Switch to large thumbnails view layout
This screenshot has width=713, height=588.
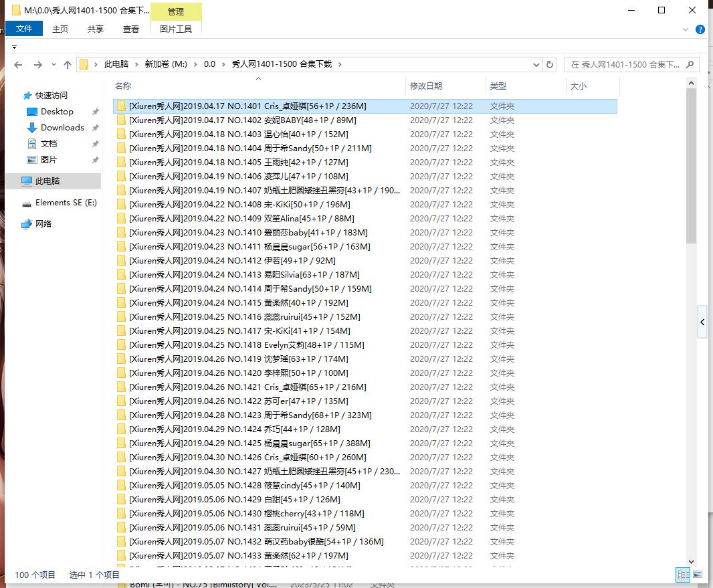pos(698,575)
